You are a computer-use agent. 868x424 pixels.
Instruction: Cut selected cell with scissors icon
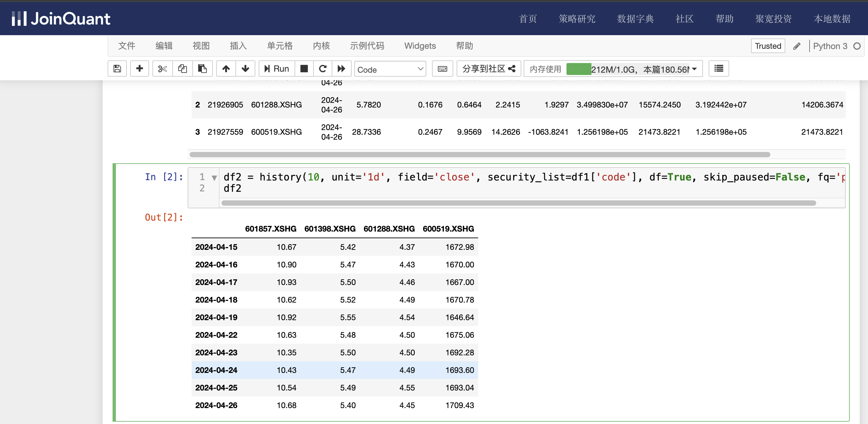point(162,69)
